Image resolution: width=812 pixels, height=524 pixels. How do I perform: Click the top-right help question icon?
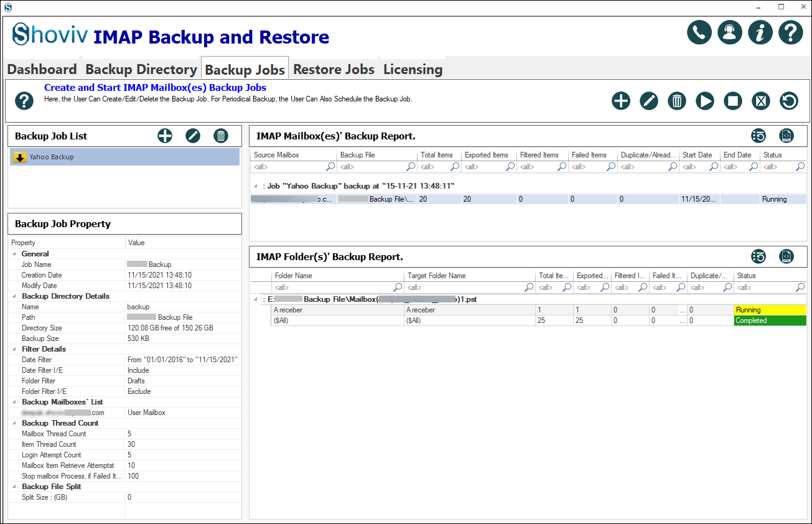(x=791, y=32)
